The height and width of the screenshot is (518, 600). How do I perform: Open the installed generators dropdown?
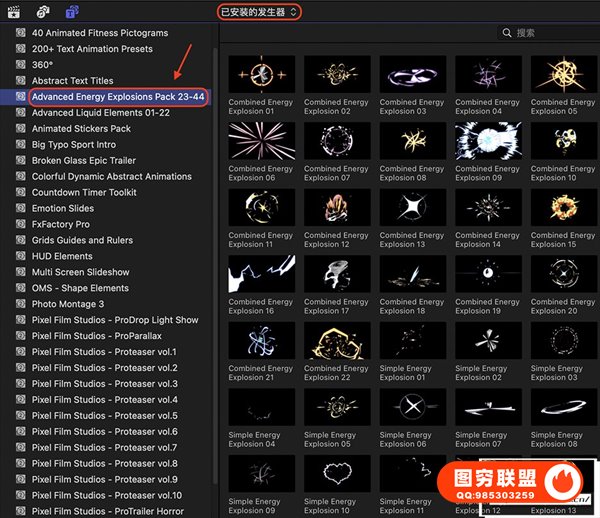(258, 11)
